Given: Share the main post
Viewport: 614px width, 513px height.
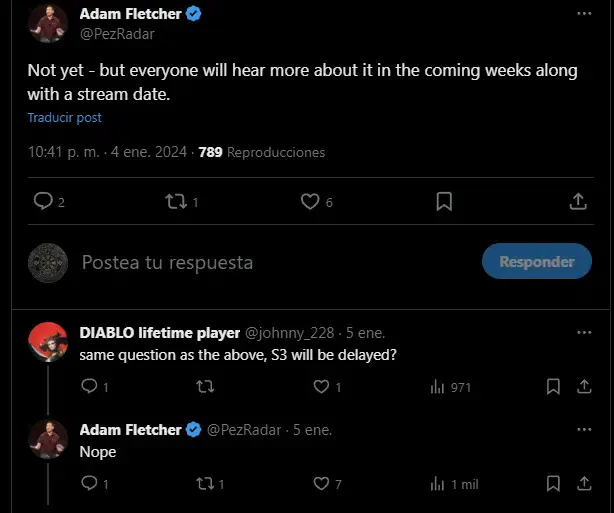Looking at the screenshot, I should pos(578,201).
